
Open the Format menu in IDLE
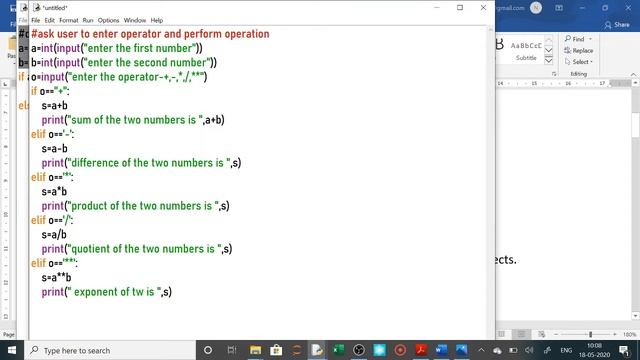(69, 20)
